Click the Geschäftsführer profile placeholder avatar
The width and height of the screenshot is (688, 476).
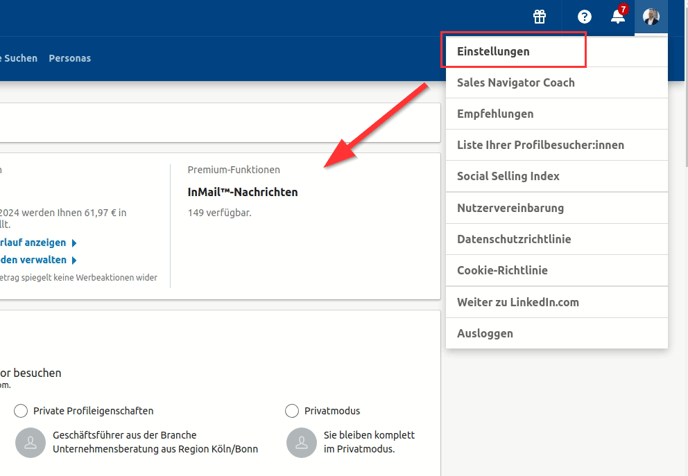(x=31, y=441)
